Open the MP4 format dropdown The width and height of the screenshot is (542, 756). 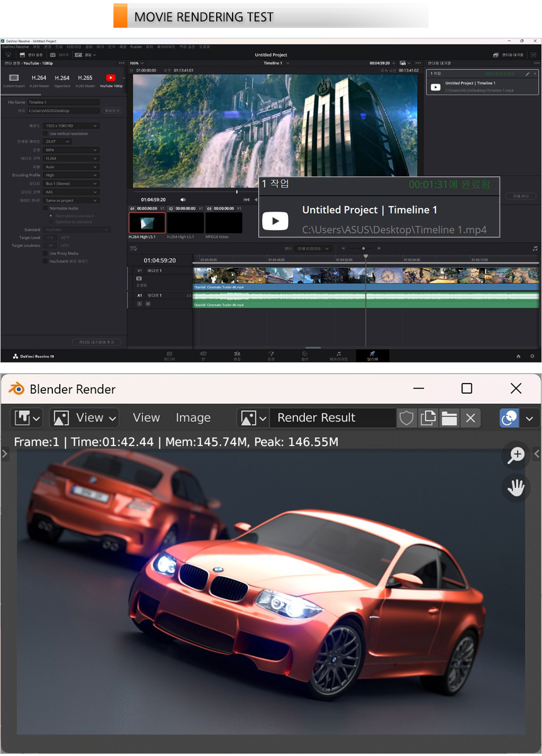coord(71,150)
